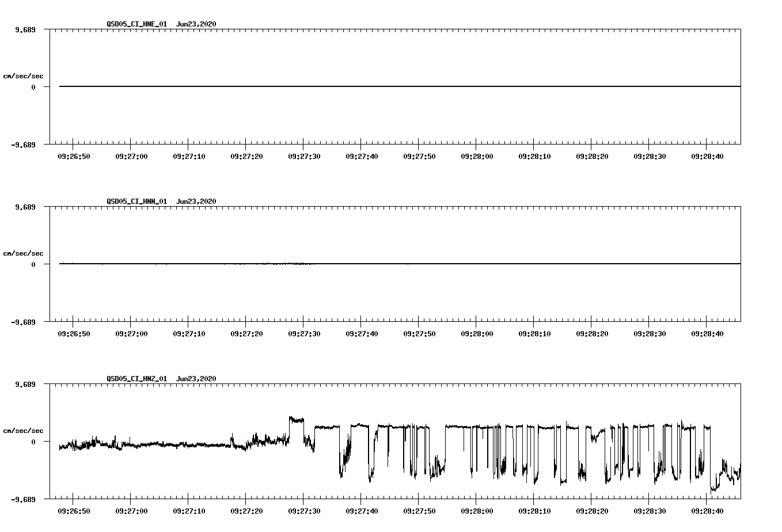Click the 9.689 top axis value of HNZ plot
Image resolution: width=782 pixels, height=532 pixels.
25,385
